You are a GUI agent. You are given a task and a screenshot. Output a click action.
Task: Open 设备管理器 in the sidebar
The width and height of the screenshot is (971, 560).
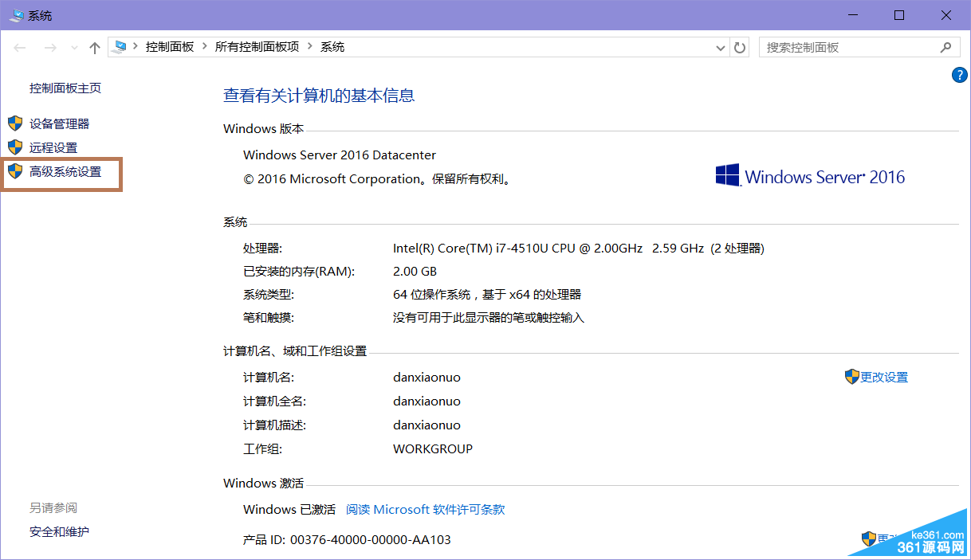pyautogui.click(x=59, y=123)
